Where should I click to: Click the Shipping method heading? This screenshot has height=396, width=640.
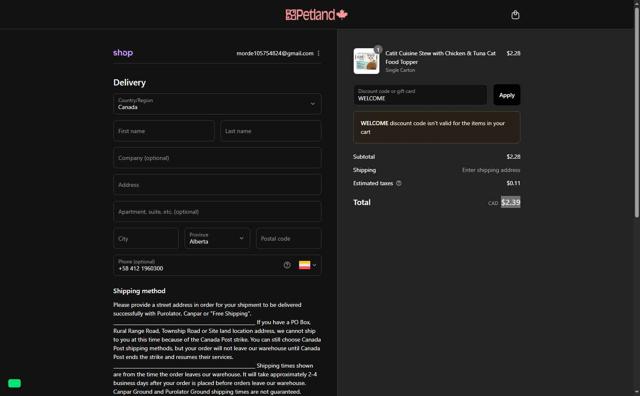click(139, 291)
